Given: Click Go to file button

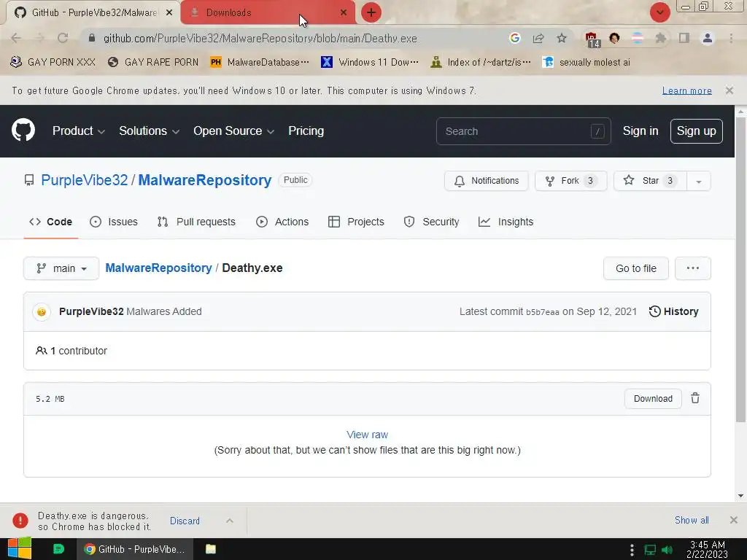Looking at the screenshot, I should tap(635, 268).
